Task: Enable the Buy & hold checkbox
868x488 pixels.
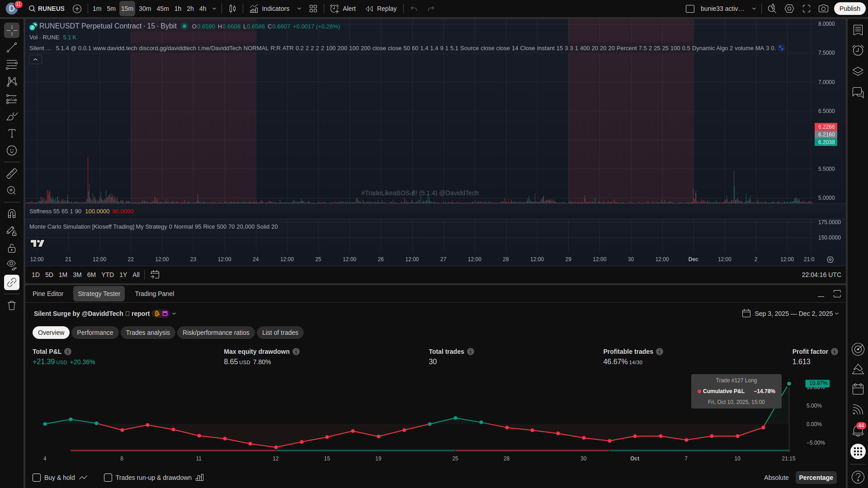Action: [37, 478]
